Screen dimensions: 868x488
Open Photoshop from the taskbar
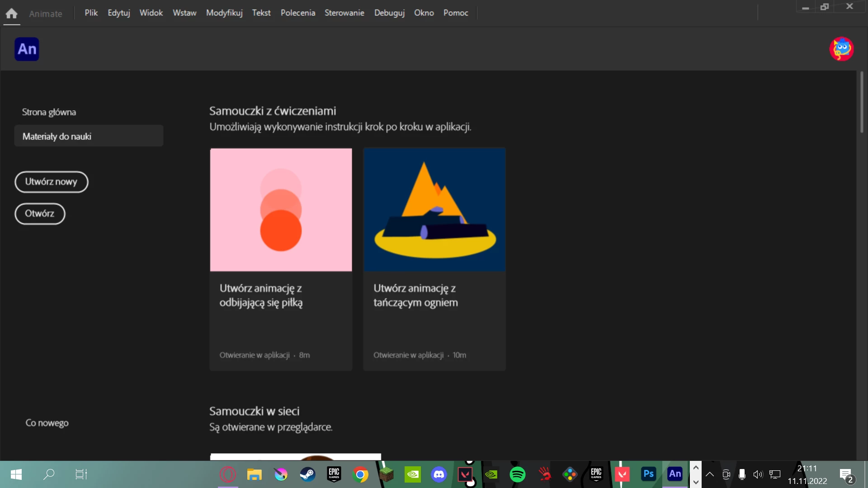(x=648, y=474)
